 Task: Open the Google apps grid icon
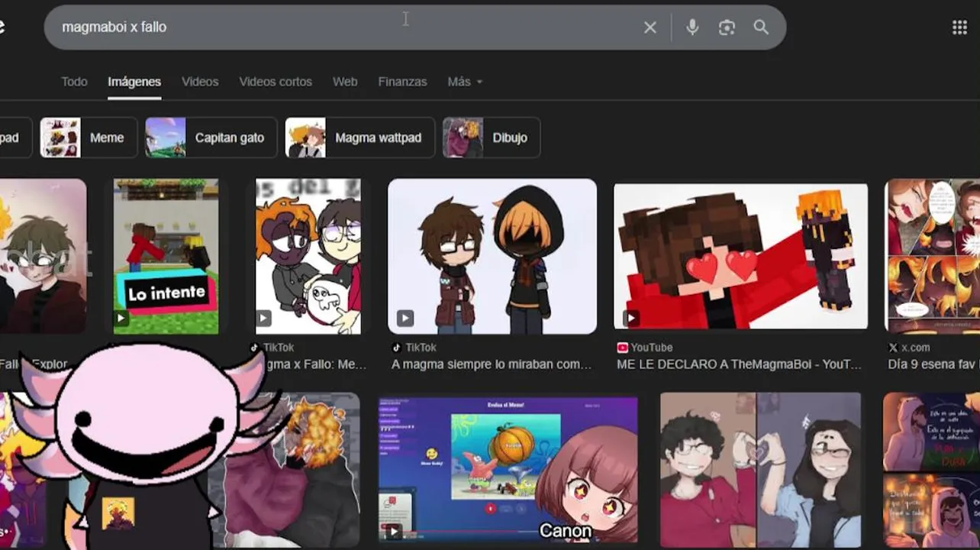[960, 27]
